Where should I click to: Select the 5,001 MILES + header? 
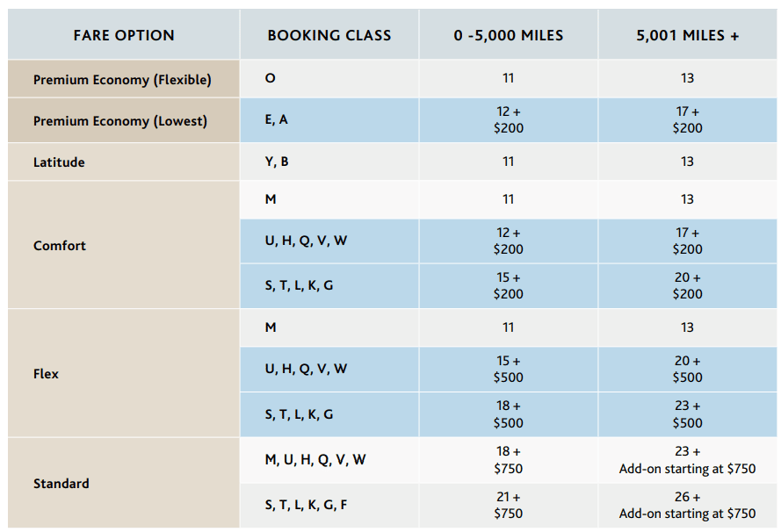tap(687, 35)
